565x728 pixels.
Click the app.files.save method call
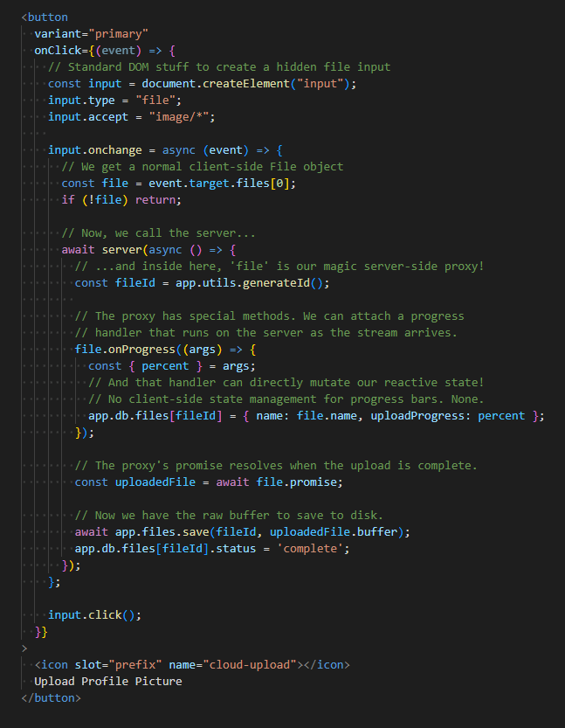click(x=183, y=531)
